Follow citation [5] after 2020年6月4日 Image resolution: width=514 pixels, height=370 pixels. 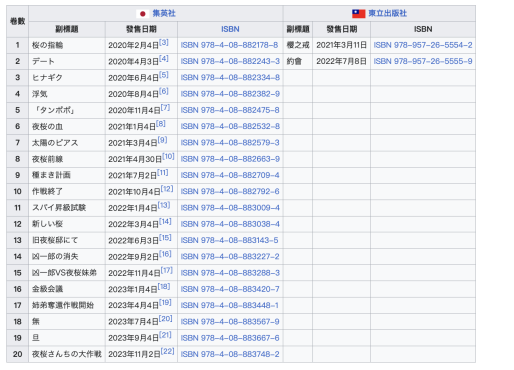click(164, 75)
